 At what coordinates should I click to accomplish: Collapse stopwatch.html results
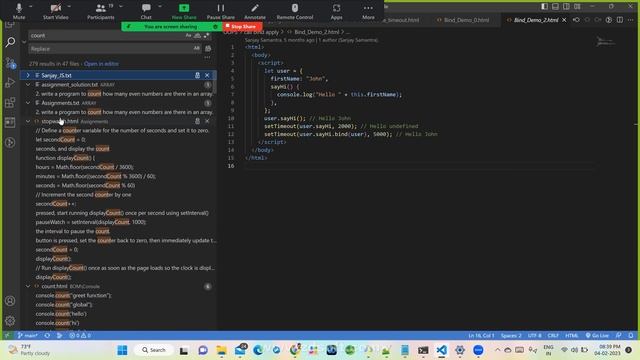point(28,121)
